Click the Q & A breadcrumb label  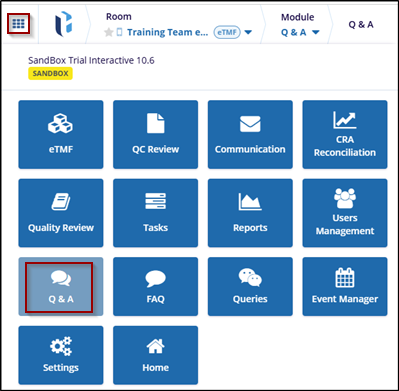click(x=361, y=24)
